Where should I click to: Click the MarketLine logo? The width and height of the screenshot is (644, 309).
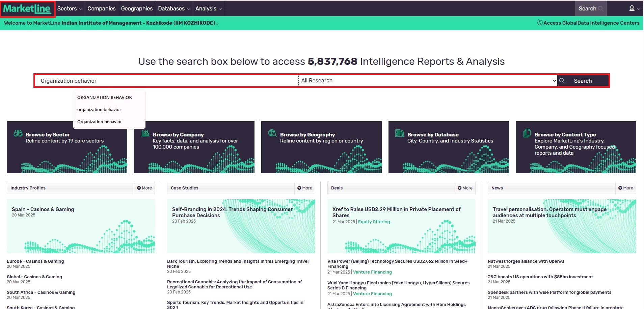tap(27, 9)
